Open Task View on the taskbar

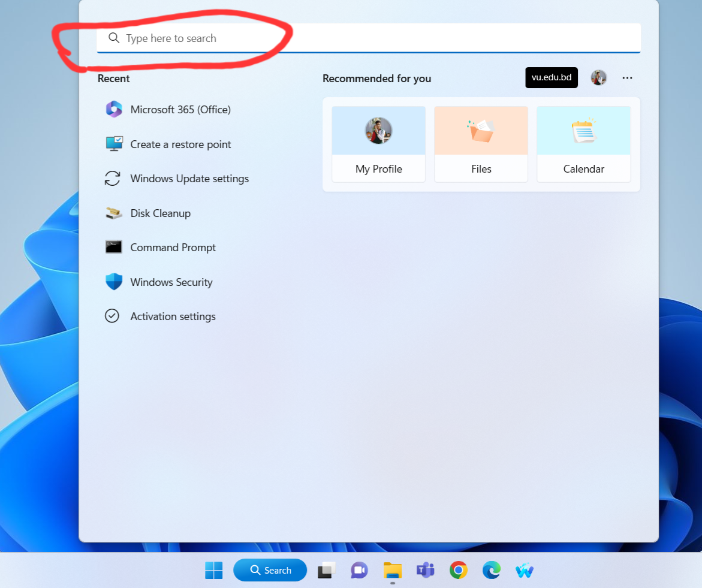tap(326, 570)
